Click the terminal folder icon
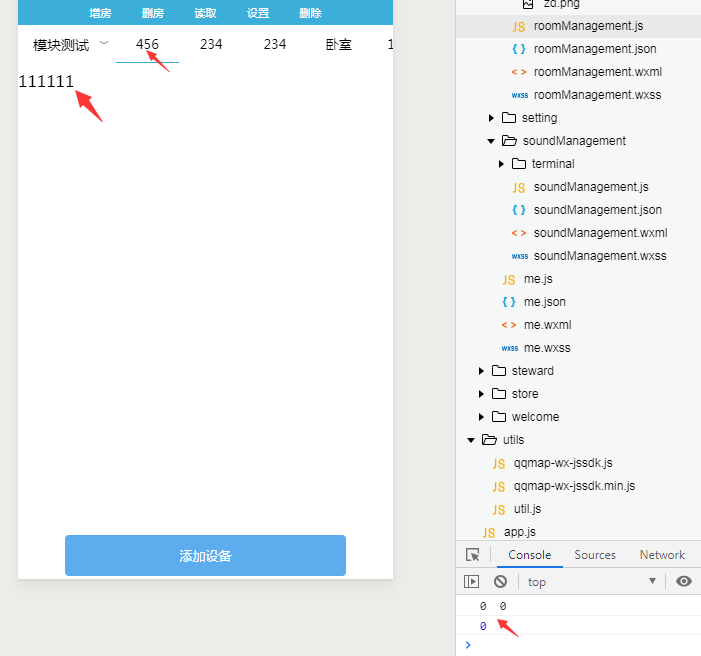The image size is (701, 656). click(519, 164)
